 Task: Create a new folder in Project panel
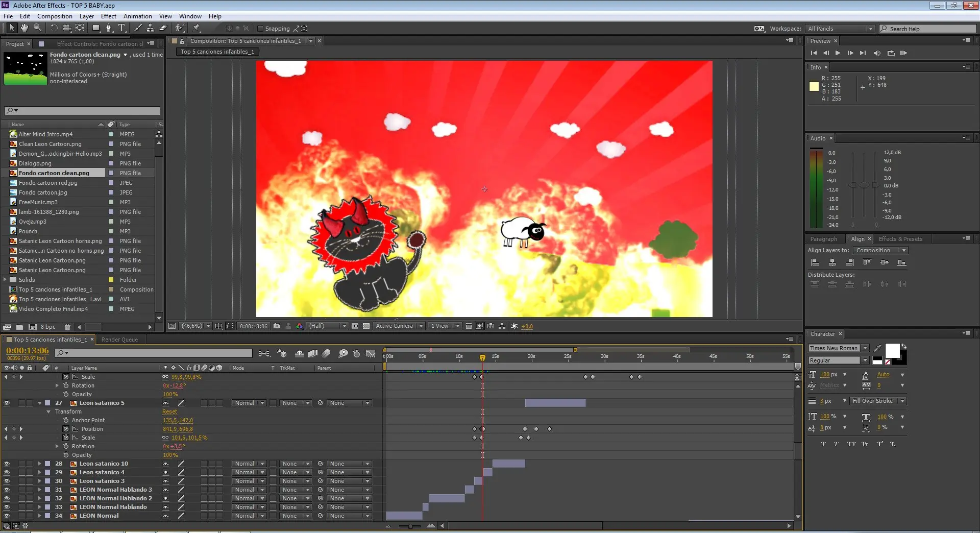pos(19,327)
